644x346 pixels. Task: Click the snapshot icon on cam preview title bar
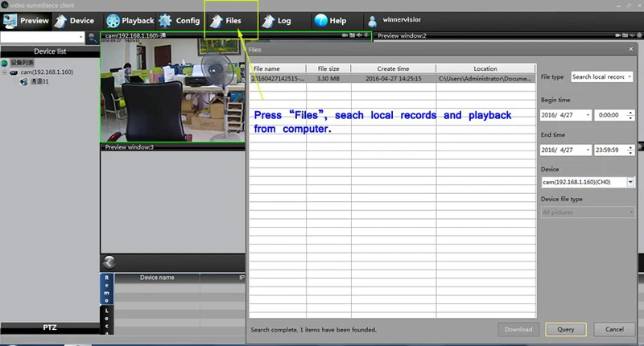(x=353, y=35)
